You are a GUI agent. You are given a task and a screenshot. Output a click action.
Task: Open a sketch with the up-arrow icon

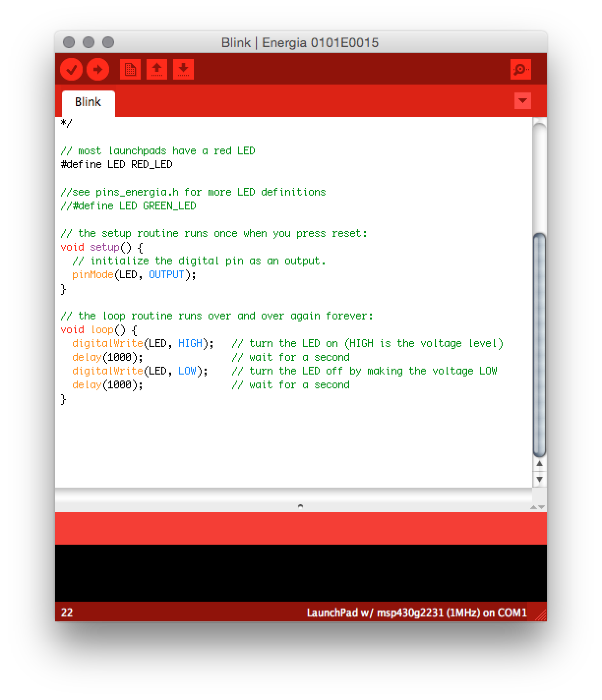pos(157,69)
